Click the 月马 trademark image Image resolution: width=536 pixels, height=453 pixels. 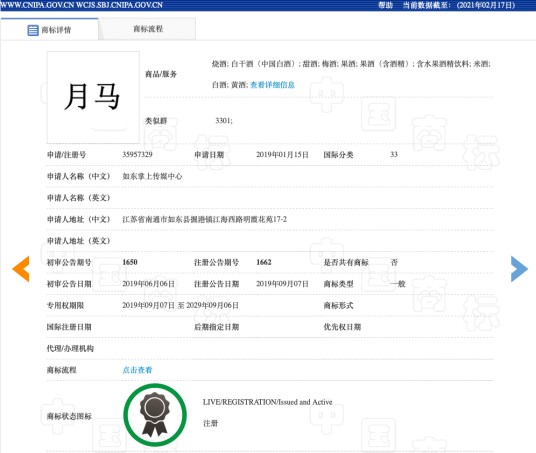(x=93, y=97)
